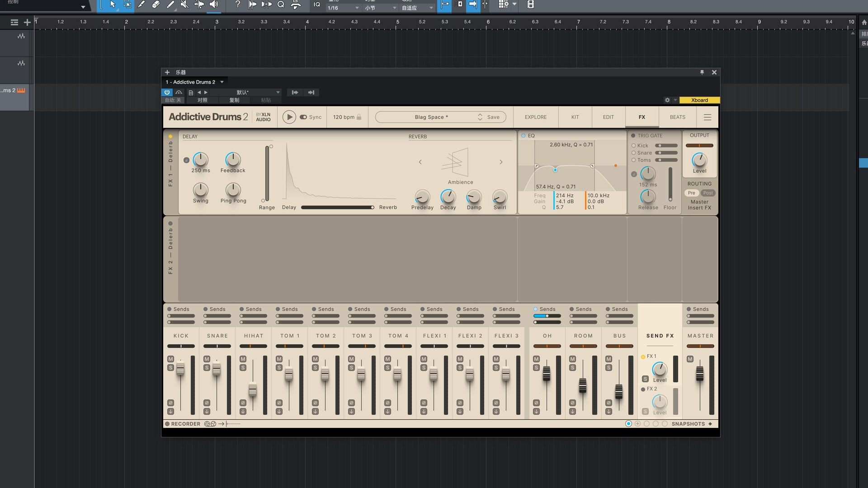Viewport: 868px width, 488px height.
Task: Click the Xboard button
Action: point(699,100)
